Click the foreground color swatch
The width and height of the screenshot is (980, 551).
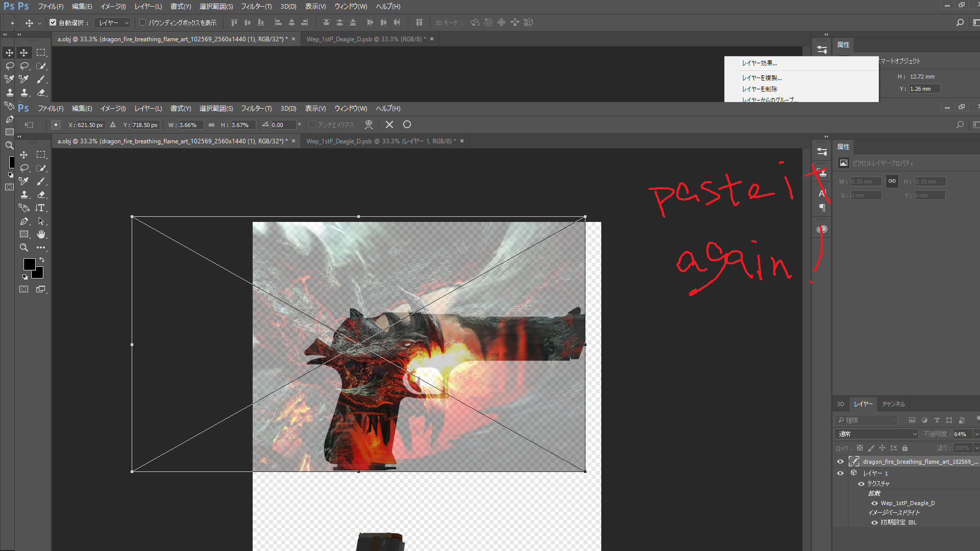29,264
